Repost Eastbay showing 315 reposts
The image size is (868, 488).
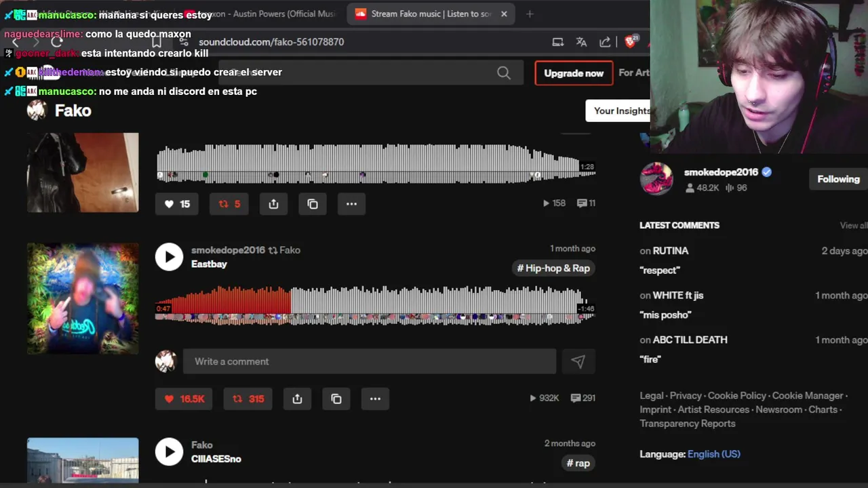point(248,399)
